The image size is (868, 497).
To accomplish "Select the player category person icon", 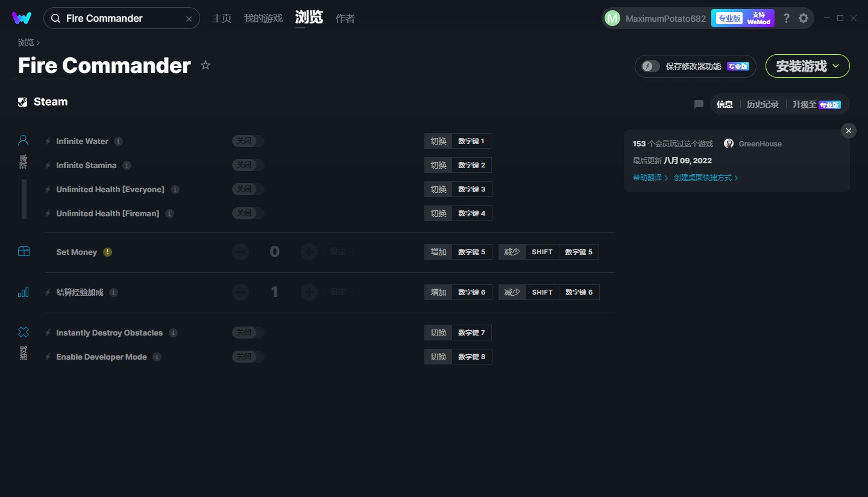I will pyautogui.click(x=24, y=140).
